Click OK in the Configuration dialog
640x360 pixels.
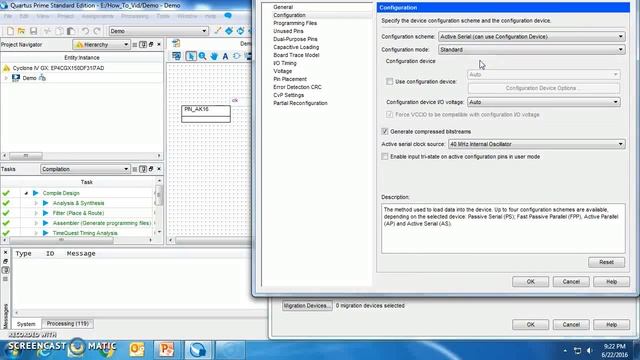530,282
